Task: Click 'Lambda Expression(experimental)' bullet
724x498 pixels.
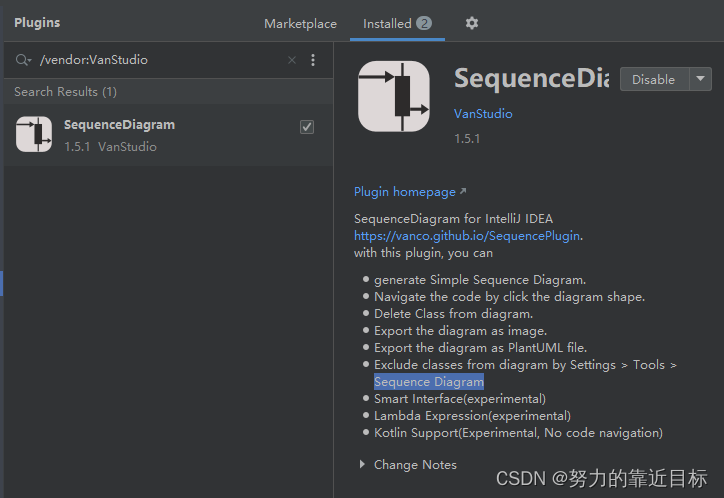Action: (472, 416)
